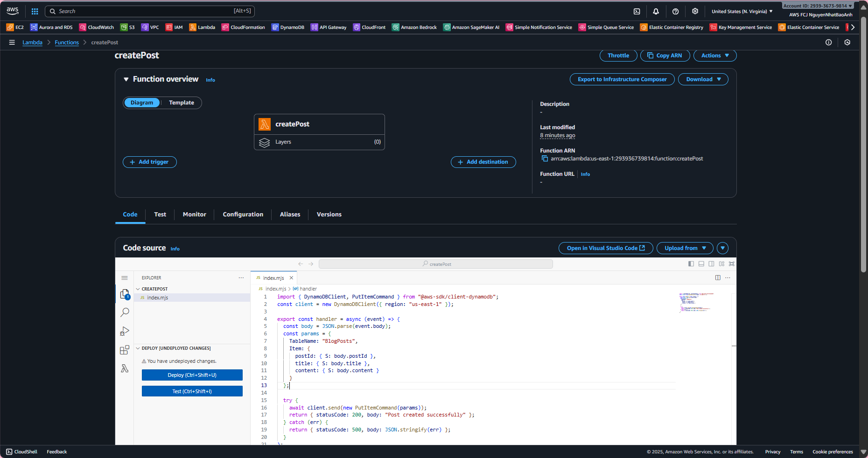Expand the Upload from dropdown

tap(685, 248)
